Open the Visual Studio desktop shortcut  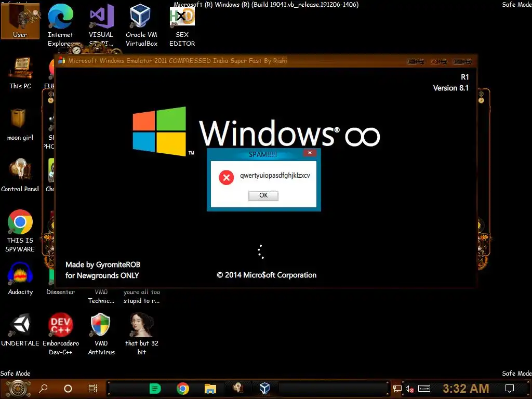101,24
